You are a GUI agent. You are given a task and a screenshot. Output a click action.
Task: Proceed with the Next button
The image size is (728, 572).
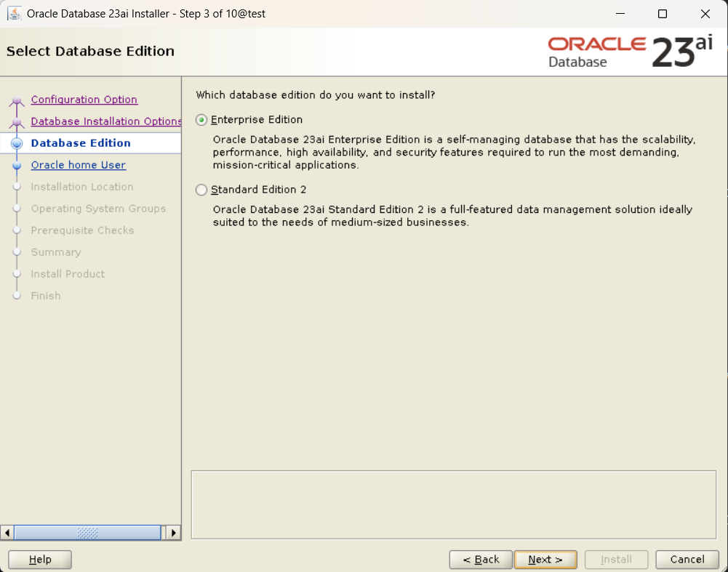[545, 560]
